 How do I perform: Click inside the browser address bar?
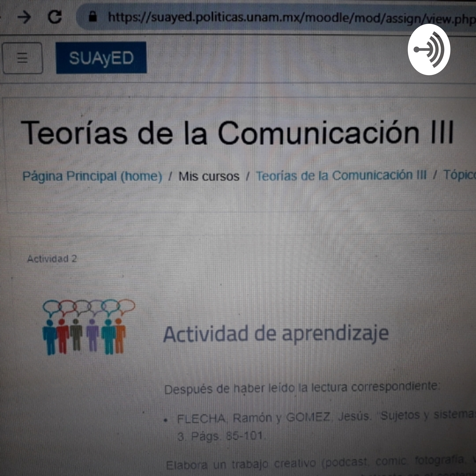[246, 16]
